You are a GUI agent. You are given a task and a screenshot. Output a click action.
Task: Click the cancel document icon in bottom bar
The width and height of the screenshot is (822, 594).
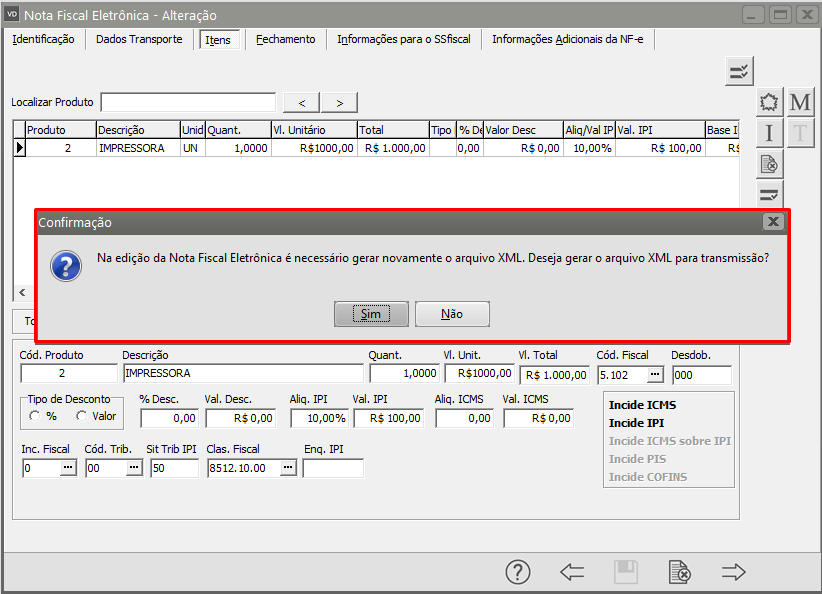680,572
